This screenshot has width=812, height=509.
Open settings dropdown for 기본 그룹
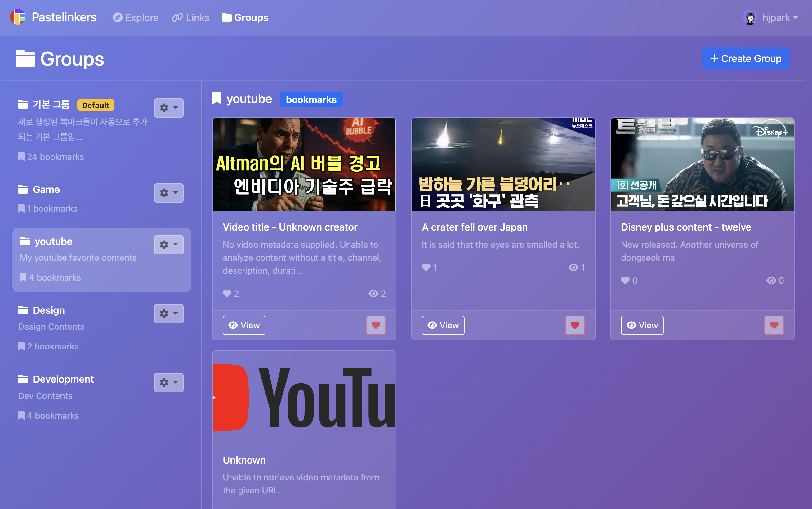pos(168,108)
